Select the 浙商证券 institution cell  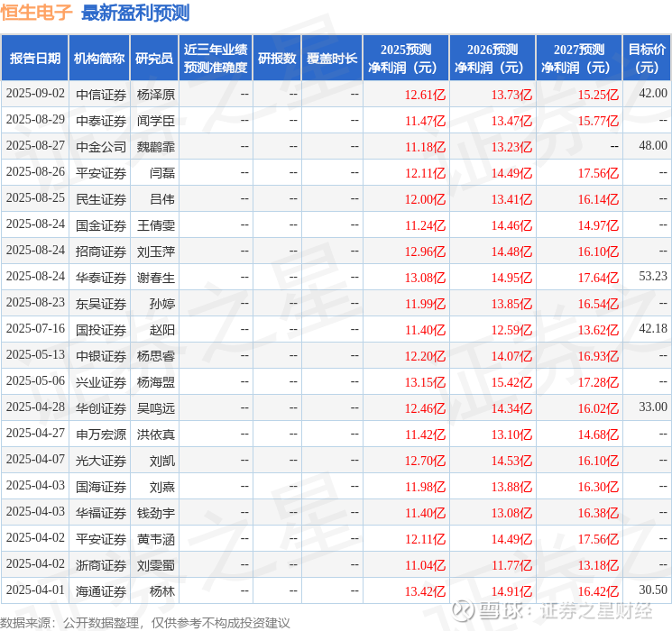coord(101,564)
